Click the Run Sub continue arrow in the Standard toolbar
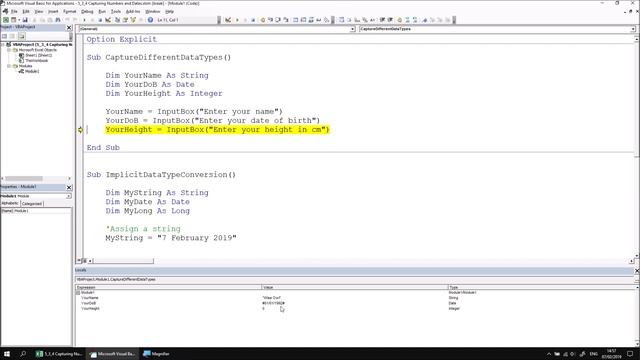The height and width of the screenshot is (360, 640). [84, 20]
